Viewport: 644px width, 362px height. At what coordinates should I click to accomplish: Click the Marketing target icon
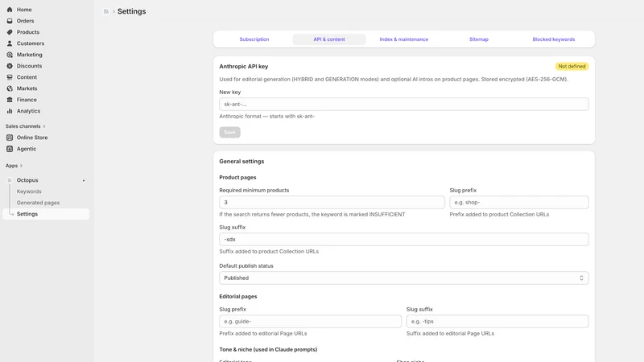pyautogui.click(x=10, y=55)
